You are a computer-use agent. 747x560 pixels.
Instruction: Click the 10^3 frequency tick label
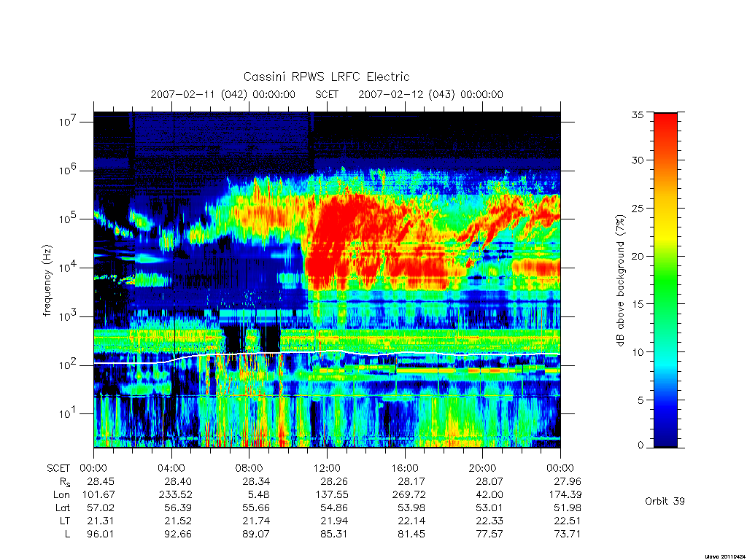(x=67, y=316)
